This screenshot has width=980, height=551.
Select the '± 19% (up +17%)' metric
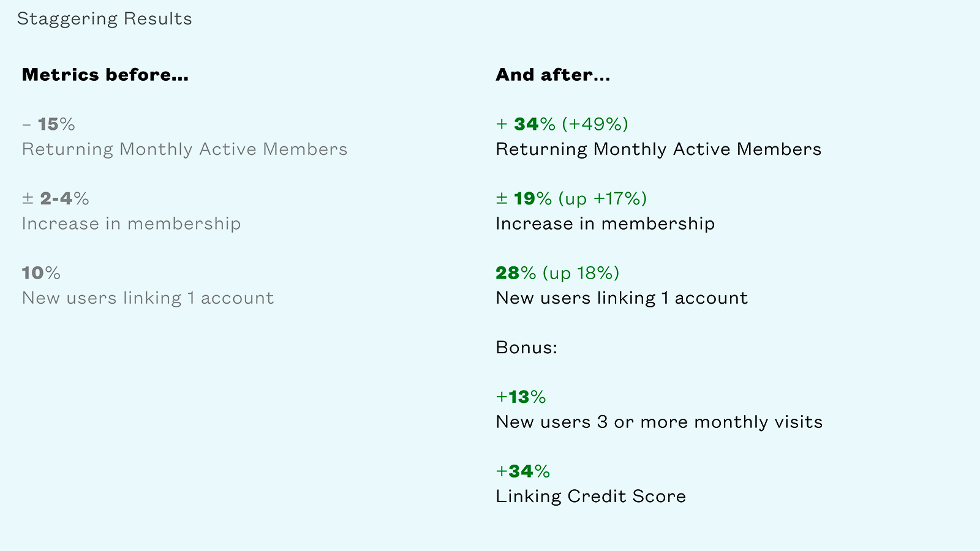point(571,198)
